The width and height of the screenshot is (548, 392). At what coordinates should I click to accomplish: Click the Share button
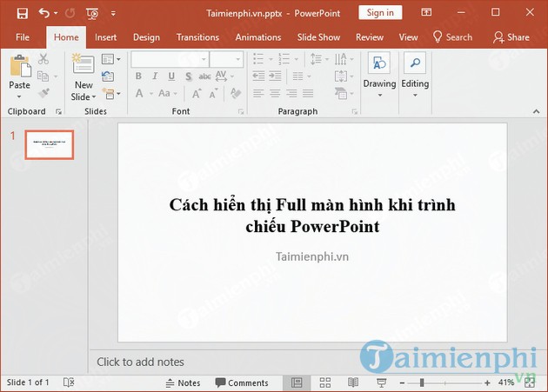tap(511, 37)
